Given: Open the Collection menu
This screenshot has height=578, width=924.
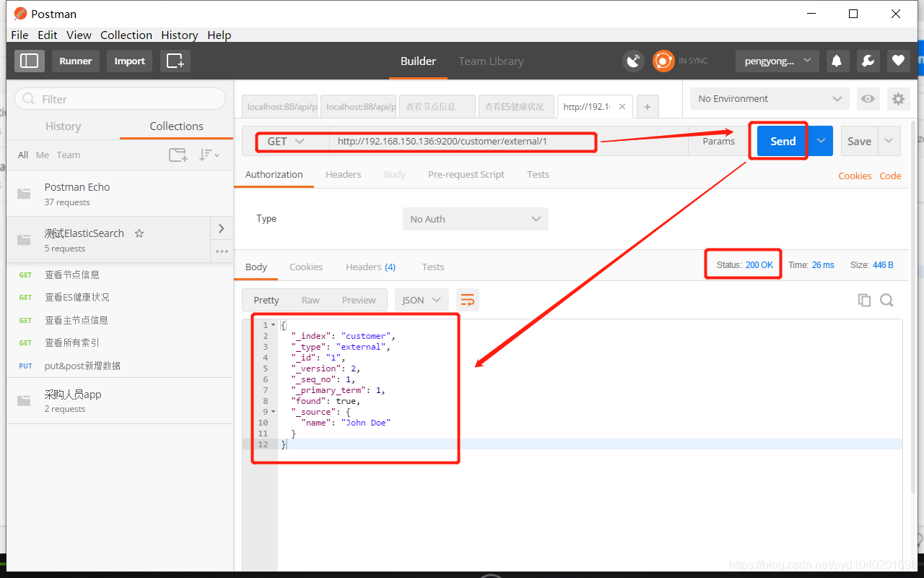Looking at the screenshot, I should point(126,35).
